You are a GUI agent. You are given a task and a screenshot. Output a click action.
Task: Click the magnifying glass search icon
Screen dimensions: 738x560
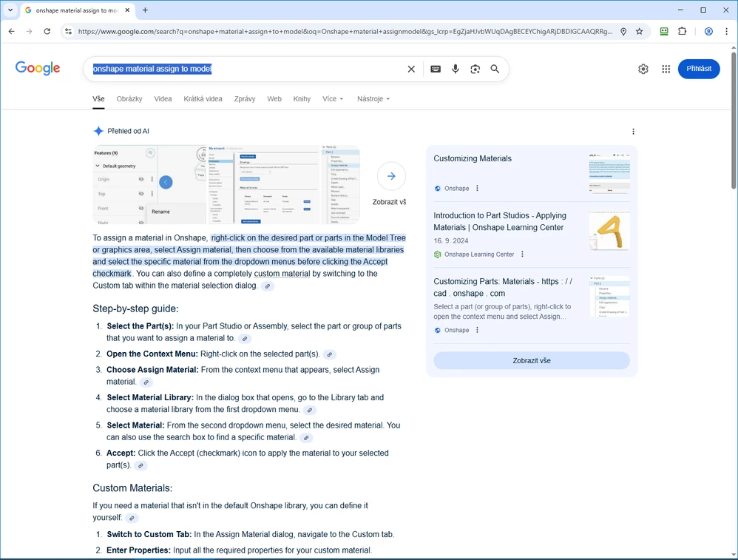pyautogui.click(x=495, y=69)
